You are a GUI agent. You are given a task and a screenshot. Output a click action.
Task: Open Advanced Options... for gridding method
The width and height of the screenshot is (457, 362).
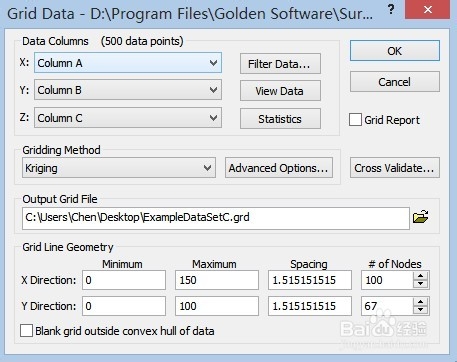tap(279, 168)
